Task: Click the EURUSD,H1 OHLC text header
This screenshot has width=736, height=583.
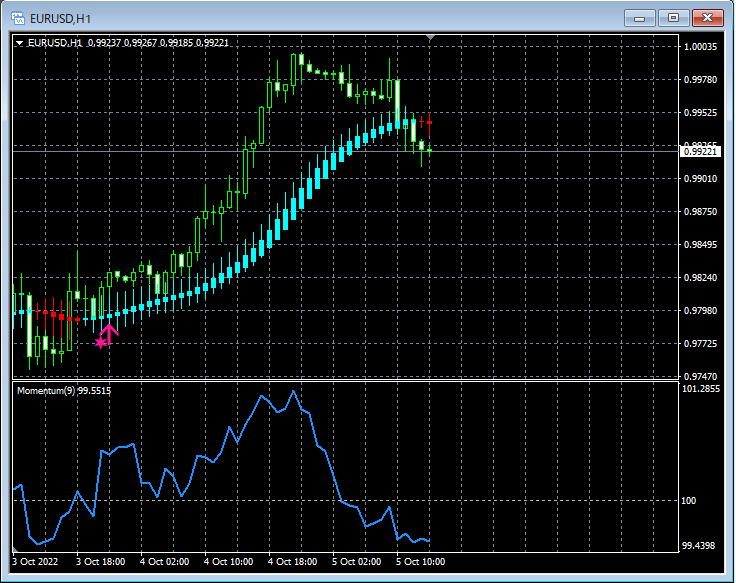Action: [128, 43]
